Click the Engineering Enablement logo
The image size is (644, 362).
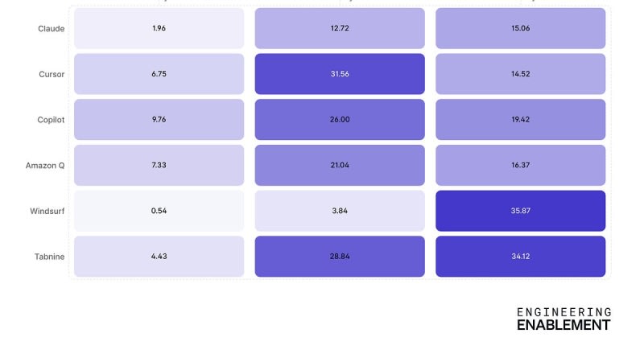(563, 319)
